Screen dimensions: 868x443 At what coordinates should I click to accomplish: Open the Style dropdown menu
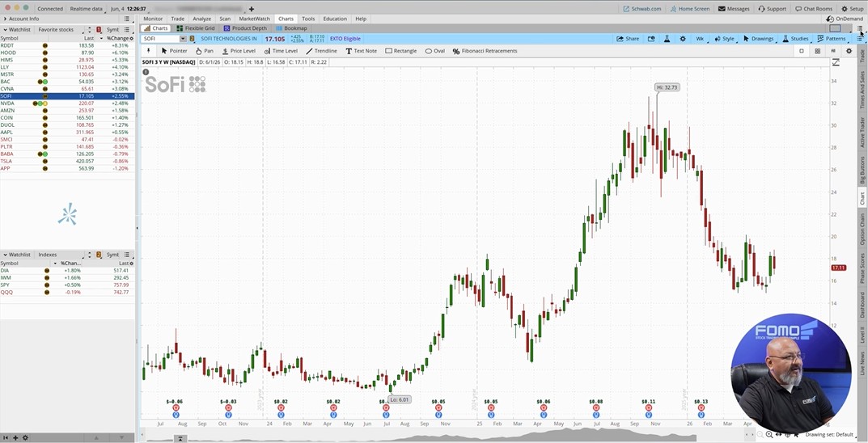[x=724, y=39]
